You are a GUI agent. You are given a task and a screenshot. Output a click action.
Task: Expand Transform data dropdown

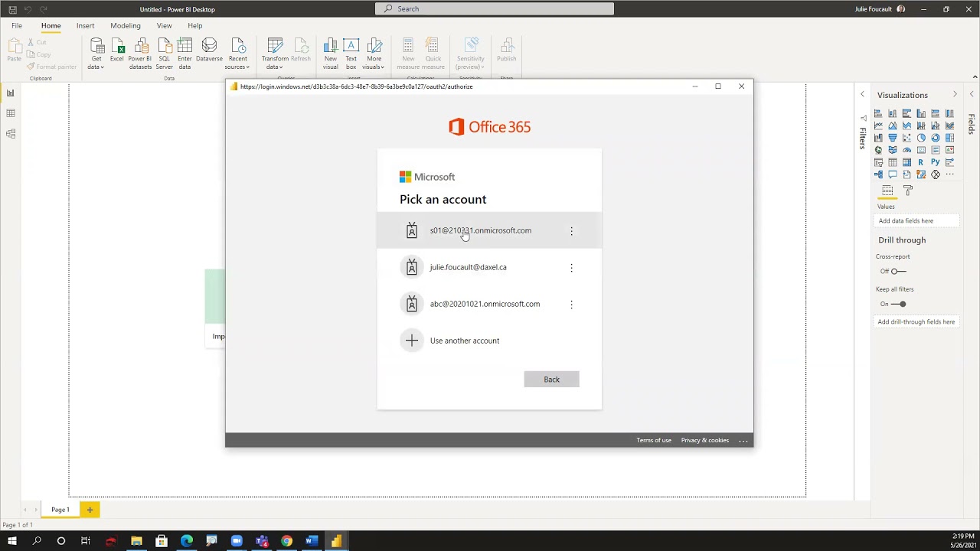click(x=275, y=54)
